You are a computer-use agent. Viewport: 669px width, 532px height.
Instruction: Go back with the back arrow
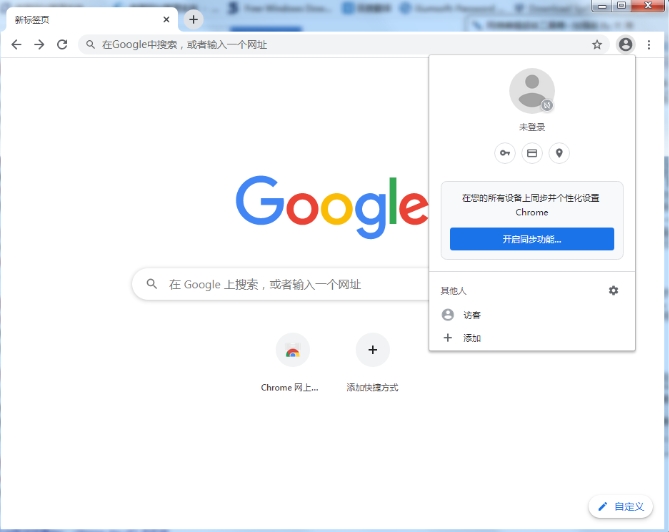[x=16, y=44]
